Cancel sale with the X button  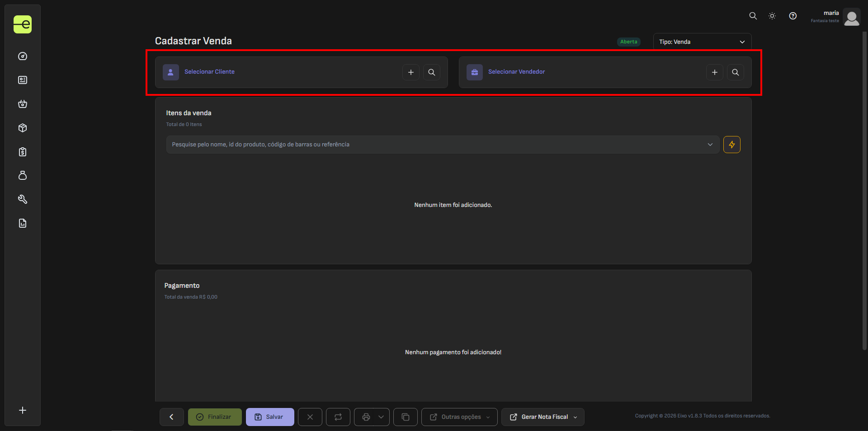click(310, 417)
